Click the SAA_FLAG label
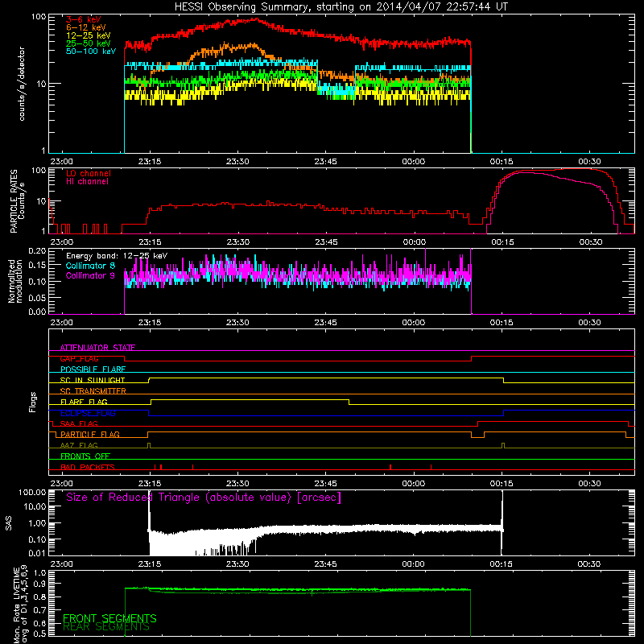Viewport: 644px width, 644px height. 79,423
